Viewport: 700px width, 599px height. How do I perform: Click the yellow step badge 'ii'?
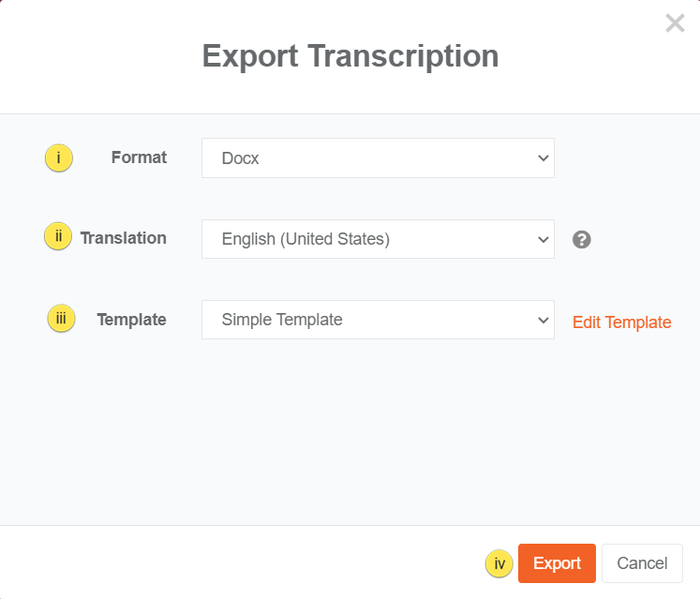pos(58,237)
